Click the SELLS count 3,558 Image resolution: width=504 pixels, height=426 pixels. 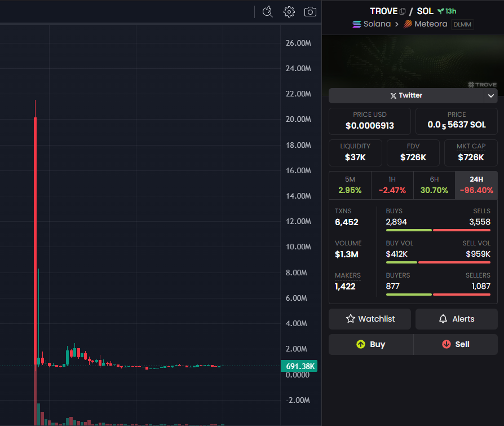coord(480,222)
